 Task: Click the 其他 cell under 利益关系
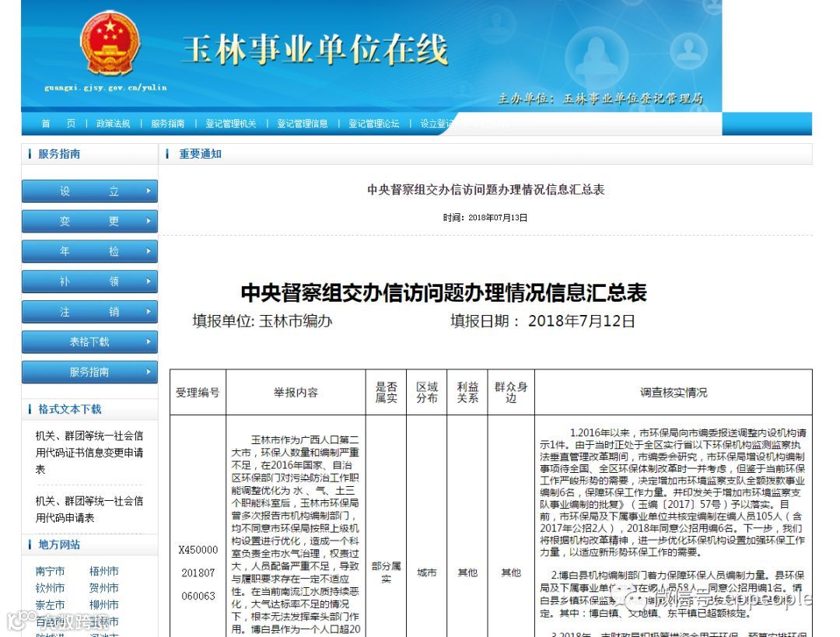click(467, 572)
